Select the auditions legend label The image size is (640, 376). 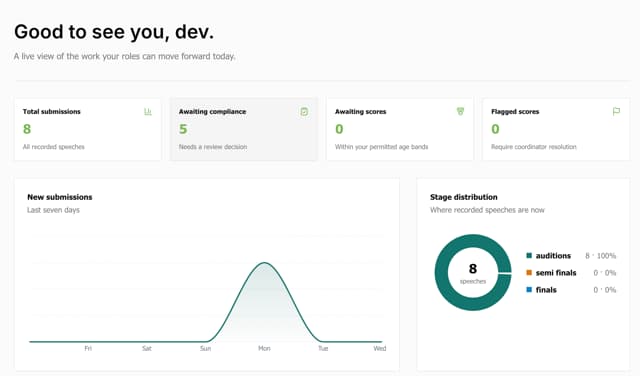pyautogui.click(x=553, y=256)
